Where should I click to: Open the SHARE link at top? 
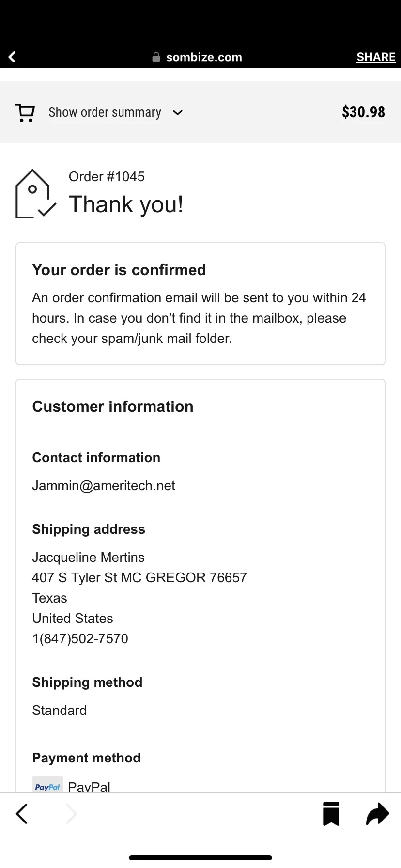376,57
